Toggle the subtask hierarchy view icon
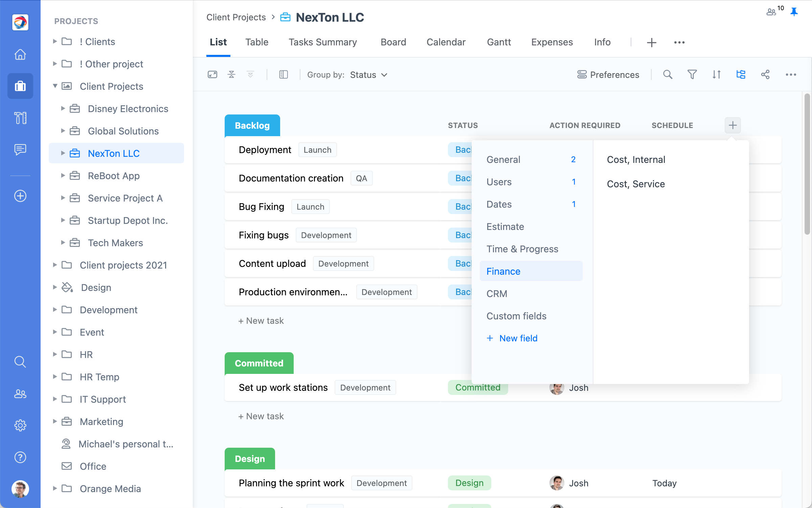This screenshot has width=812, height=508. [741, 75]
